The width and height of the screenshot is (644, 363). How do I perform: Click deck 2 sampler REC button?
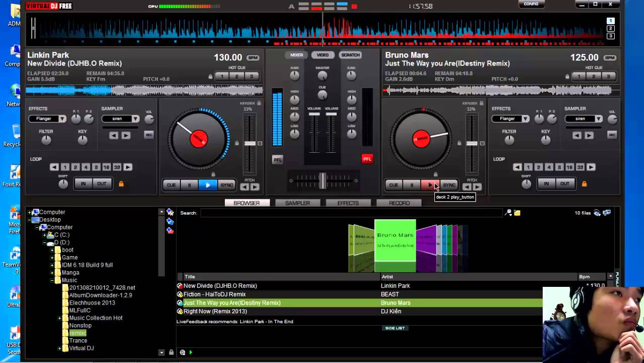(x=612, y=135)
